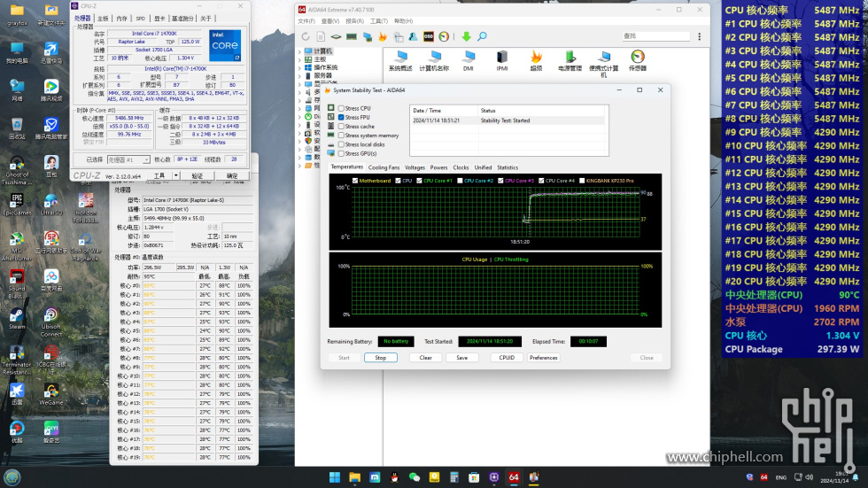
Task: Expand the 主板 tree node
Action: pos(299,59)
